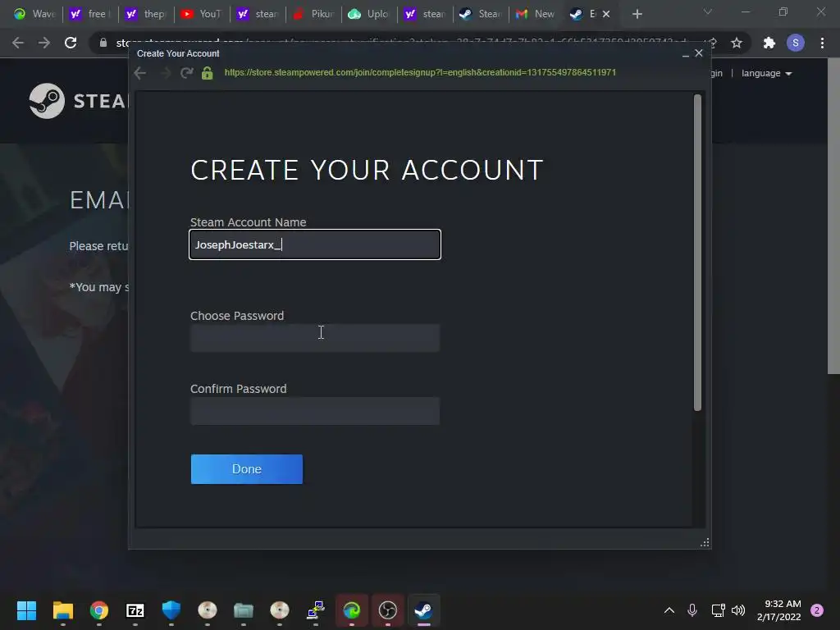The image size is (840, 630).
Task: Open OBS Studio from the taskbar
Action: [x=387, y=610]
